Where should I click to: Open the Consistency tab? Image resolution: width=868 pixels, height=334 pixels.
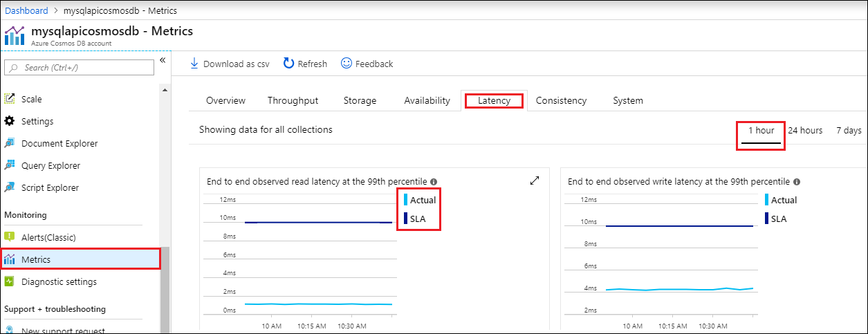561,100
